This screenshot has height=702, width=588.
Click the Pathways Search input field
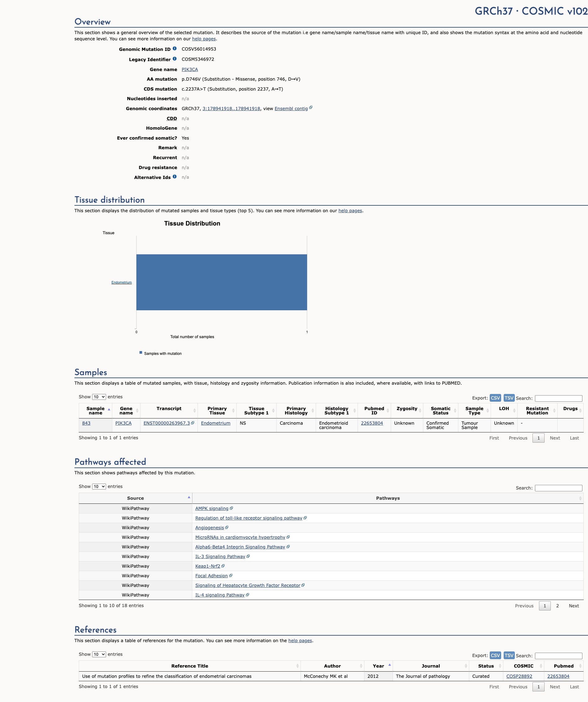[558, 488]
